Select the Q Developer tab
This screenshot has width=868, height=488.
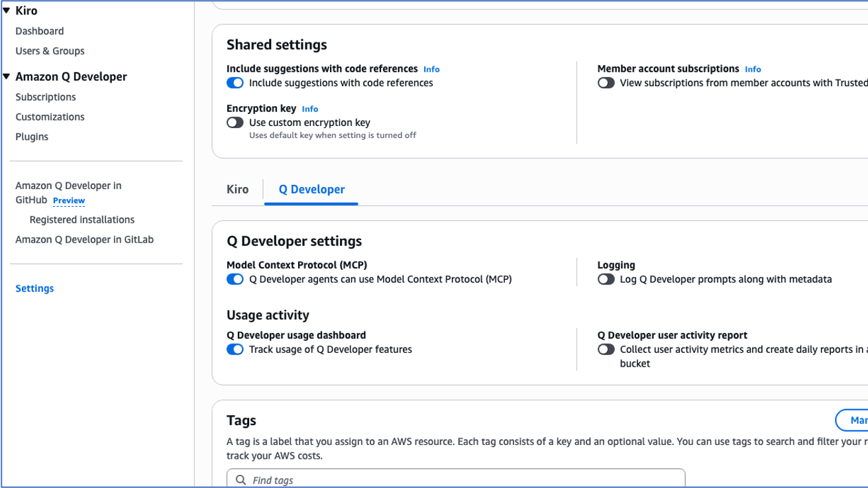(311, 190)
